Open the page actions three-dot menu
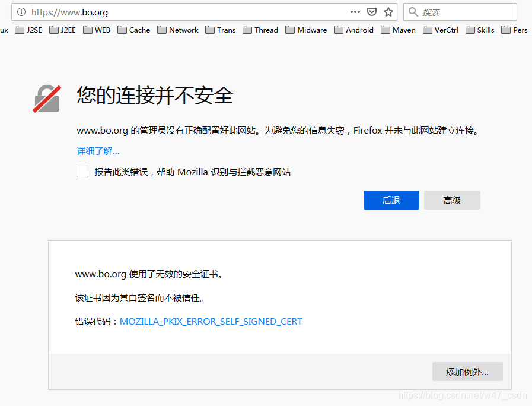Screen dimensions: 532x406 [355, 12]
